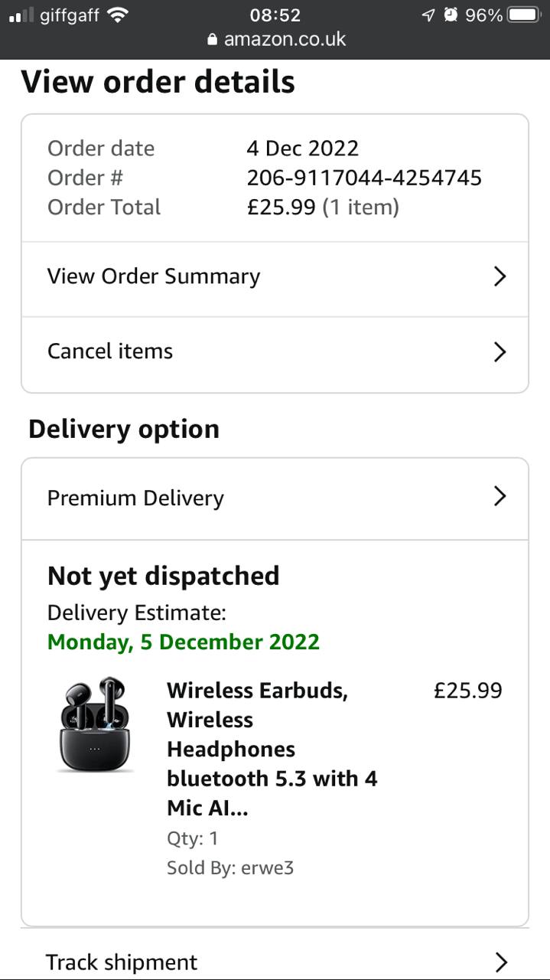Tap the order number 206-9117044-4254745

tap(364, 178)
